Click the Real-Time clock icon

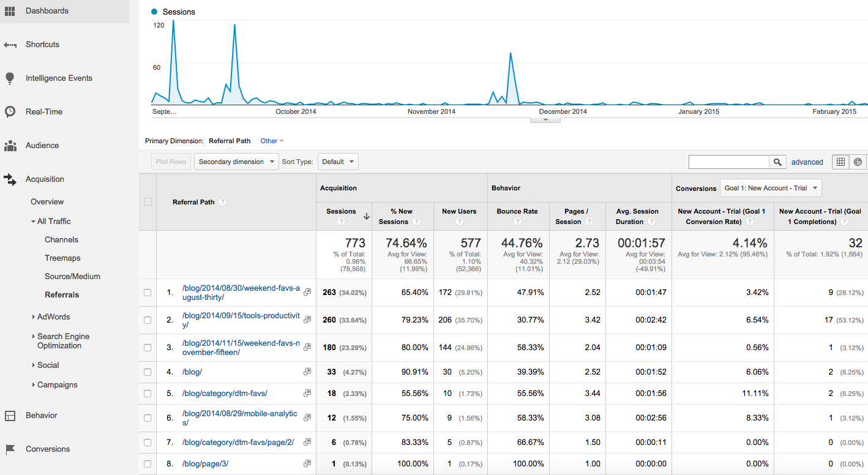pyautogui.click(x=10, y=112)
